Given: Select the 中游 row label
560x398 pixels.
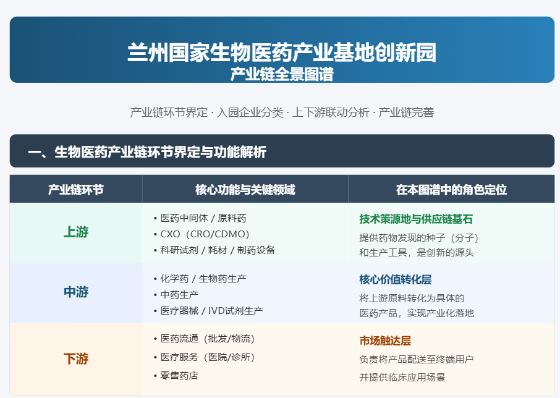Looking at the screenshot, I should click(x=76, y=292).
